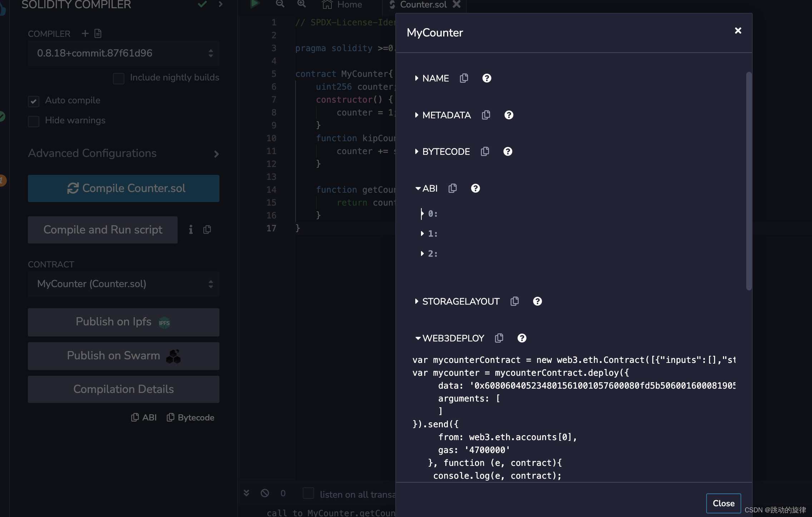Click the dialog's vertical scrollbar
Viewport: 812px width, 517px height.
(749, 181)
